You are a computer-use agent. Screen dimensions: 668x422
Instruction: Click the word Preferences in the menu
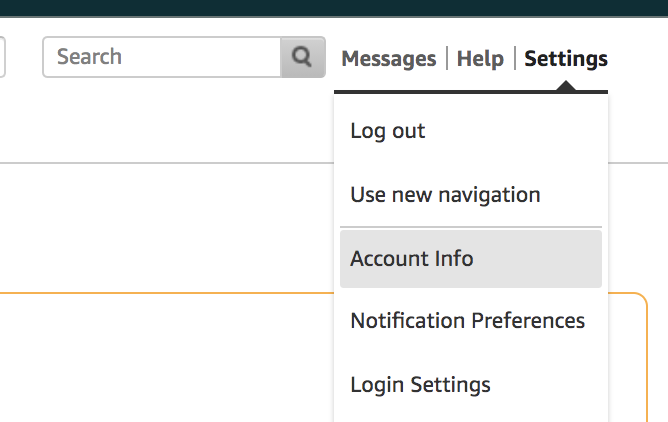click(528, 321)
